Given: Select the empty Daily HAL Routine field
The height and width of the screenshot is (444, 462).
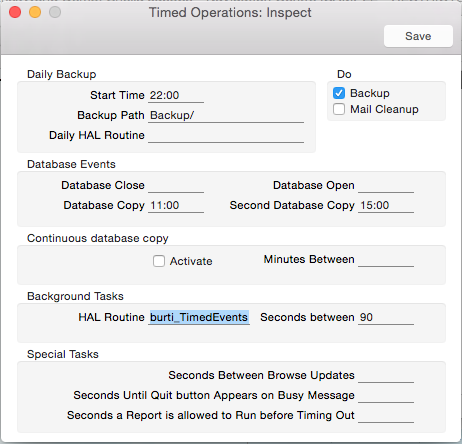Looking at the screenshot, I should pos(226,135).
